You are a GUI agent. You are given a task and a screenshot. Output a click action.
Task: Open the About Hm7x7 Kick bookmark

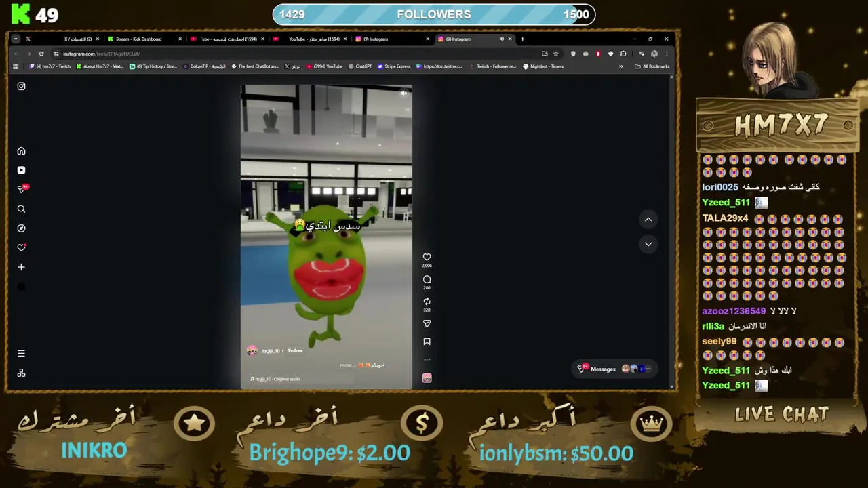pyautogui.click(x=100, y=66)
